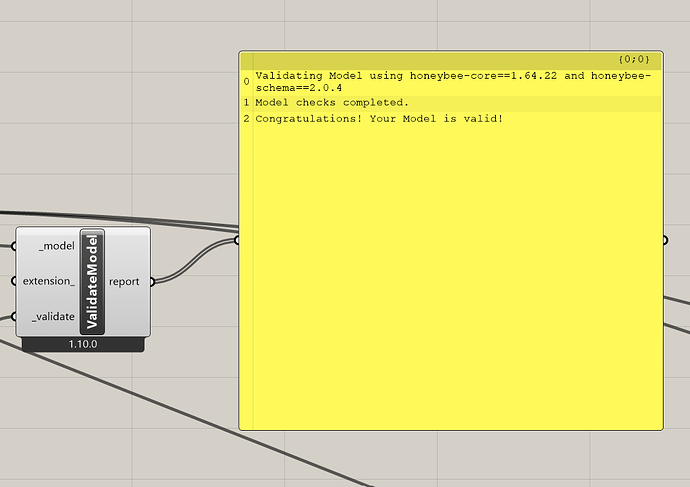690x487 pixels.
Task: Click the extension_ input grip
Action: (14, 281)
